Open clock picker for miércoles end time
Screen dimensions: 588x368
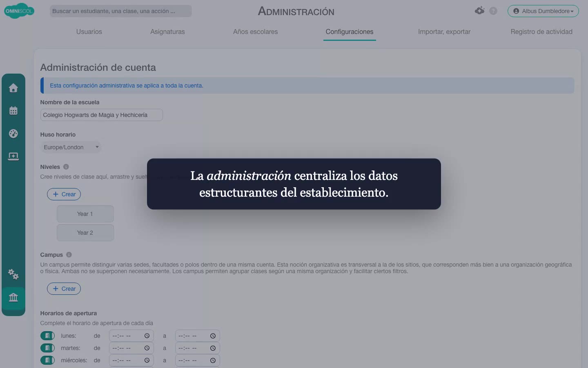(x=213, y=360)
